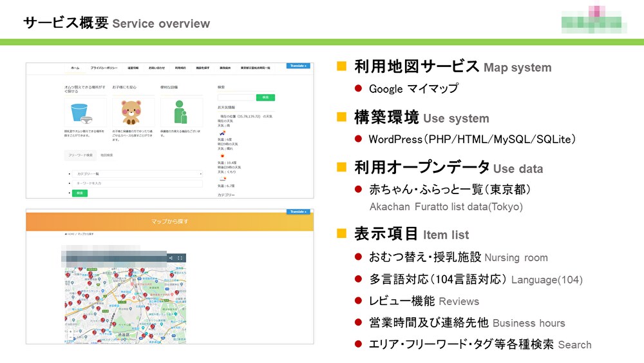Viewport: 644px width, 363px height.
Task: Click the map zoom-in plus button
Action: 70,331
